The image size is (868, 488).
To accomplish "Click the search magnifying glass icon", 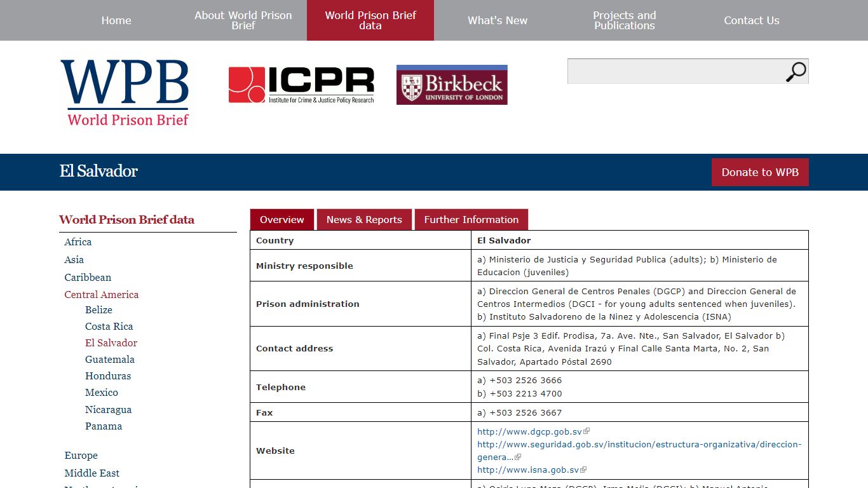I will [x=796, y=72].
